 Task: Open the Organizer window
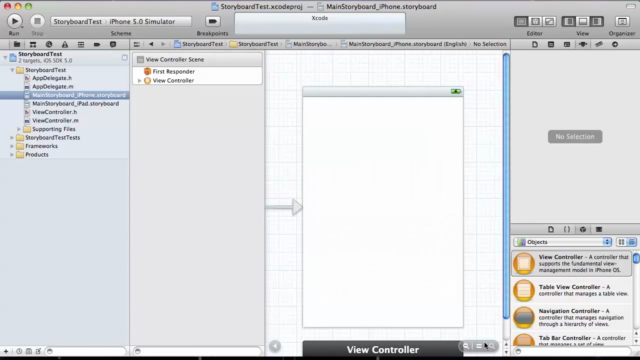point(622,21)
